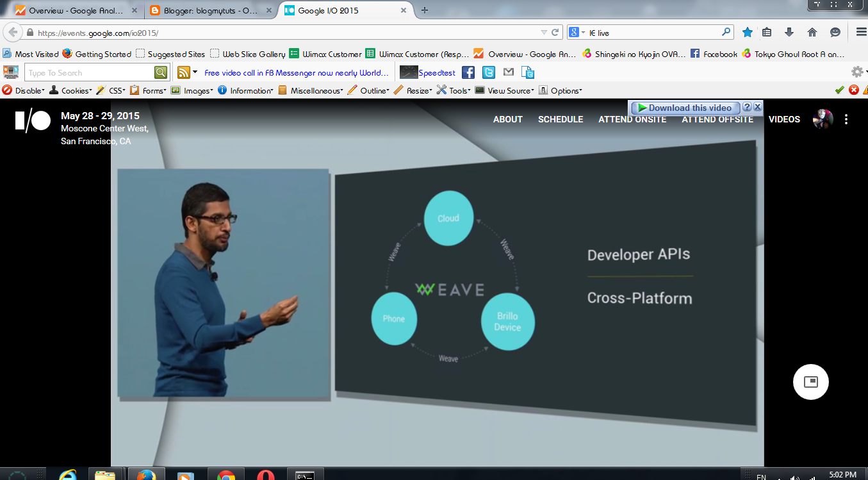Screen dimensions: 868x480
Task: Open the I/O site three-dot menu
Action: 846,119
